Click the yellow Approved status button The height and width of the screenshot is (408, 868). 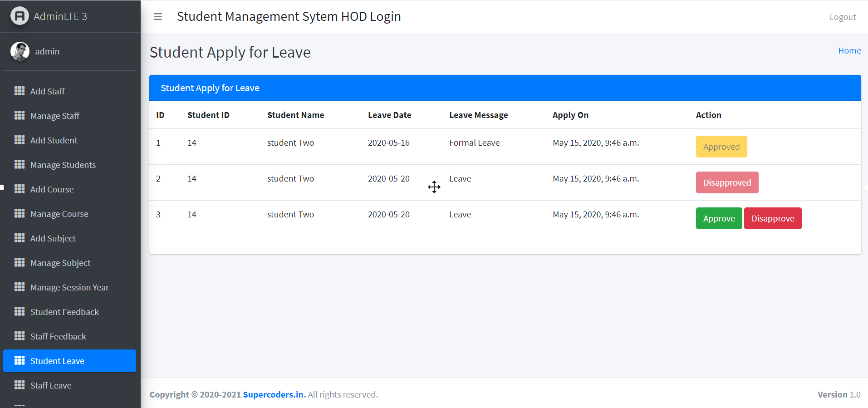pyautogui.click(x=721, y=147)
